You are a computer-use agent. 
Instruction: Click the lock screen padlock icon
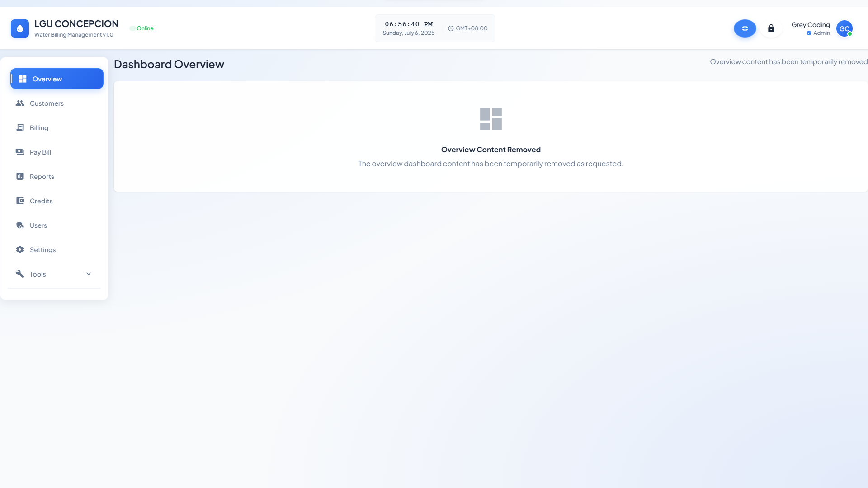click(771, 28)
